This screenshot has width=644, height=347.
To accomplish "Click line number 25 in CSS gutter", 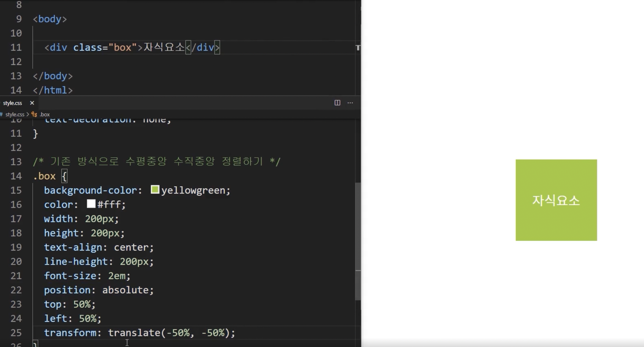I will click(16, 333).
